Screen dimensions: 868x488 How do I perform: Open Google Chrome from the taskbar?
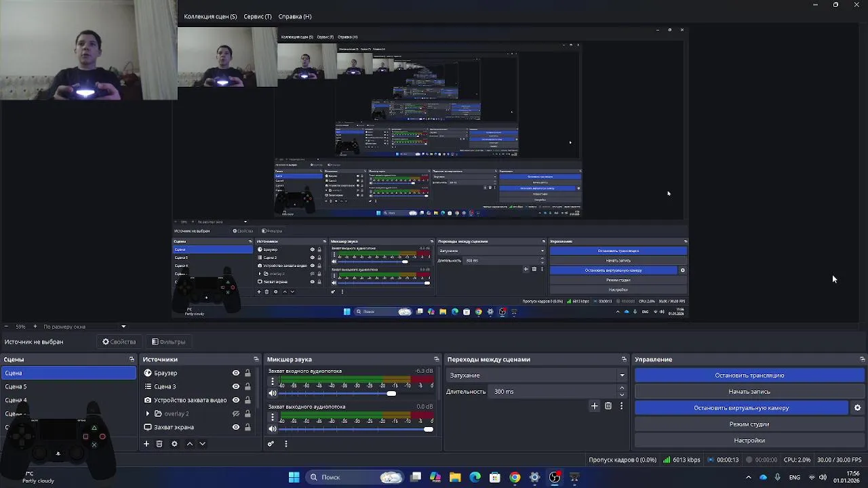[x=515, y=477]
